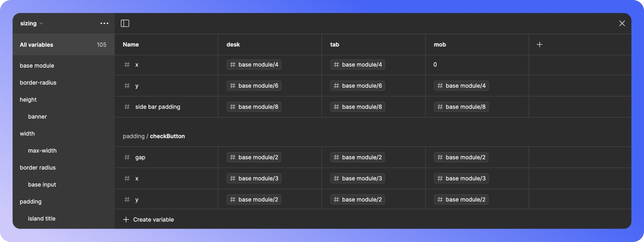644x242 pixels.
Task: Click the hash icon in desk base module/6 chip
Action: 233,86
